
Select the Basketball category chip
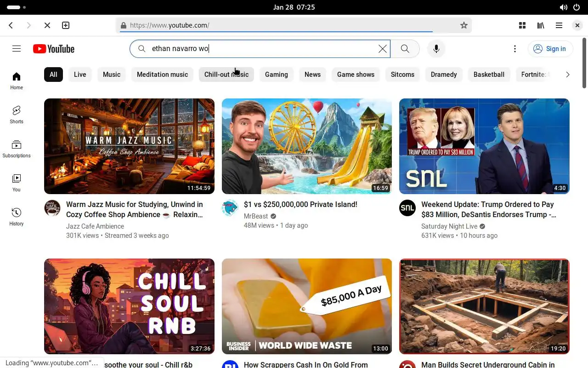point(489,75)
